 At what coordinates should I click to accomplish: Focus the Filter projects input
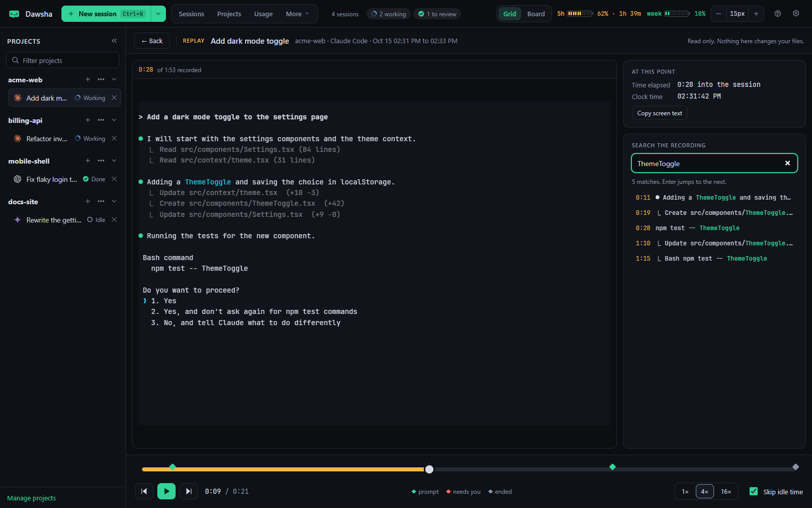tap(62, 60)
